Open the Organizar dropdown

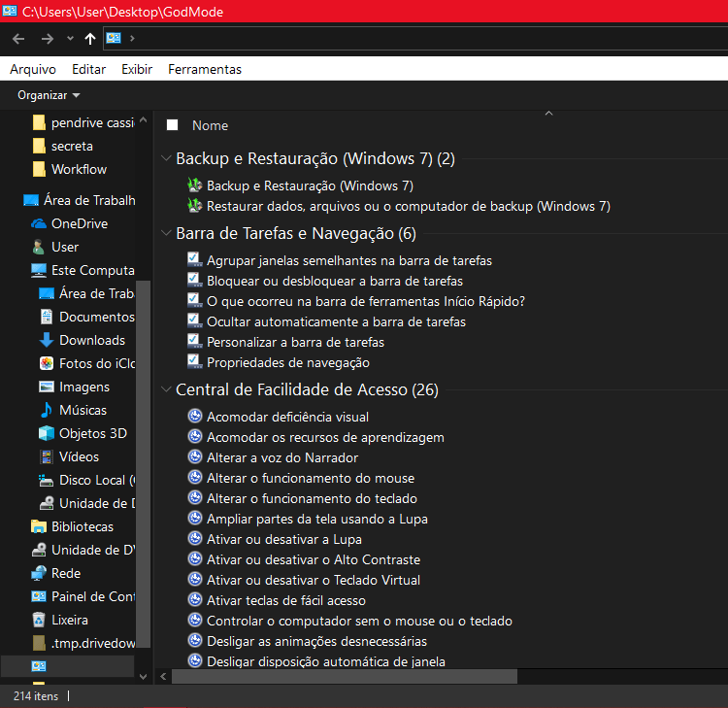(x=49, y=95)
